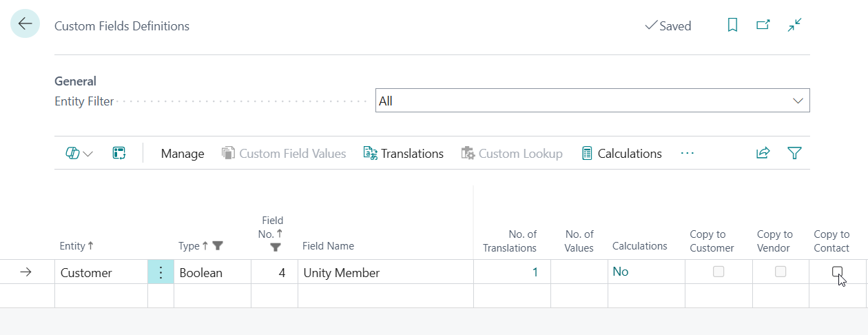Expand the Entity Filter dropdown
Image resolution: width=868 pixels, height=335 pixels.
pyautogui.click(x=798, y=101)
